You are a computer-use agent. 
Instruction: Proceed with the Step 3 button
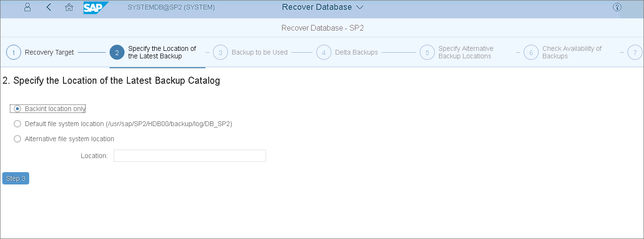16,178
